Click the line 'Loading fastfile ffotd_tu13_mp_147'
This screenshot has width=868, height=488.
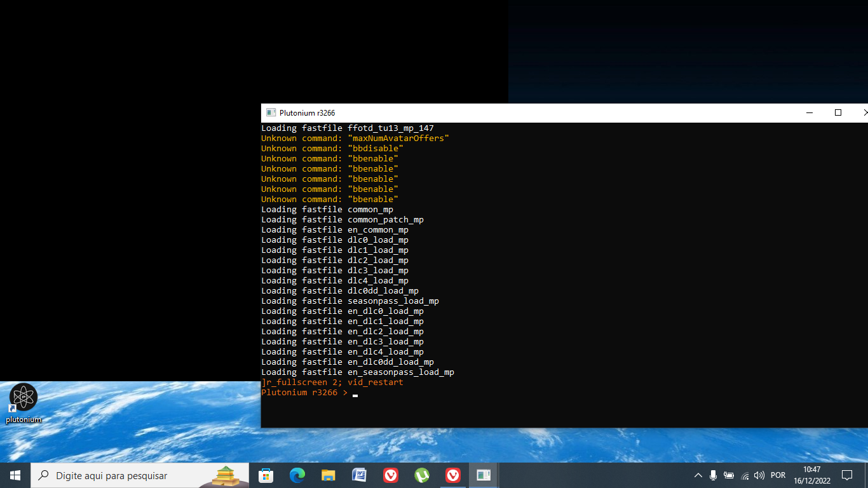[348, 128]
